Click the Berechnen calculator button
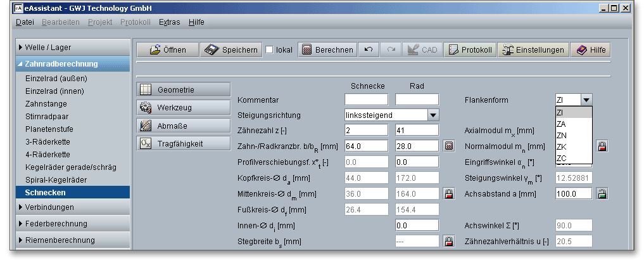The image size is (644, 260). pos(327,50)
